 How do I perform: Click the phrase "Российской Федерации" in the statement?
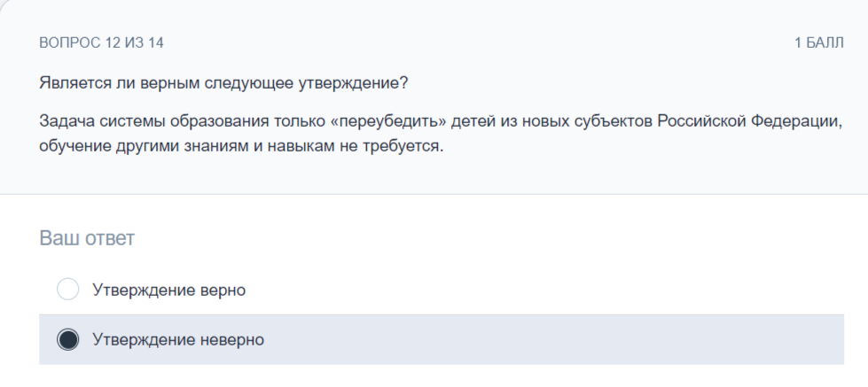(749, 121)
